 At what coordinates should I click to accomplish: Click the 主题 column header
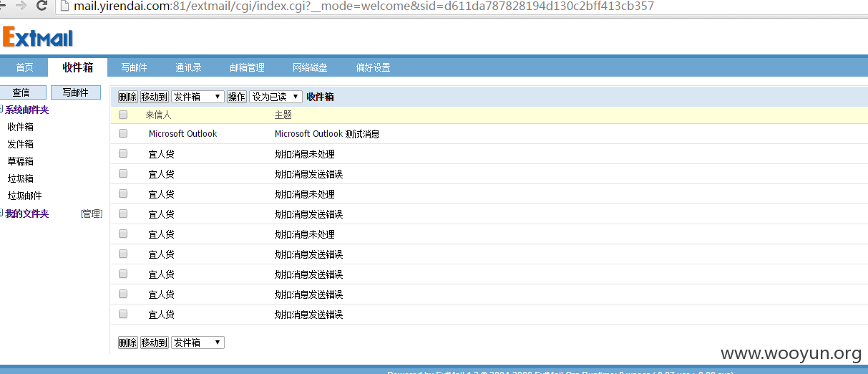283,115
